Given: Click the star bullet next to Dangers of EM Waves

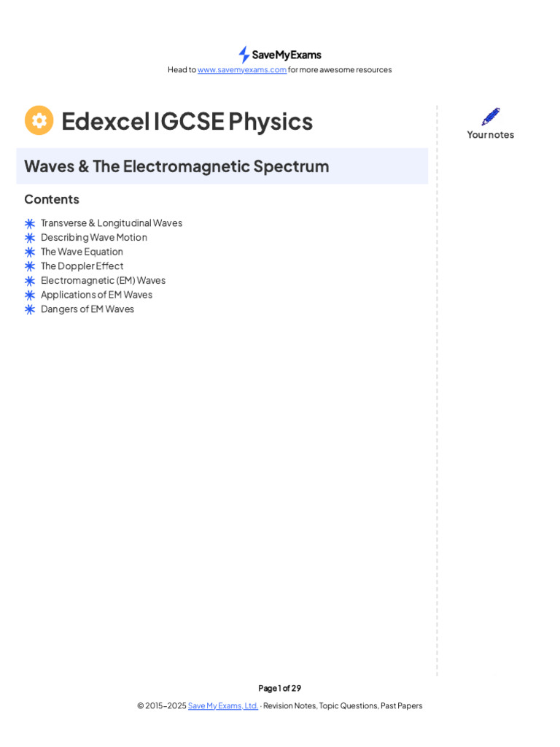Looking at the screenshot, I should pos(30,309).
